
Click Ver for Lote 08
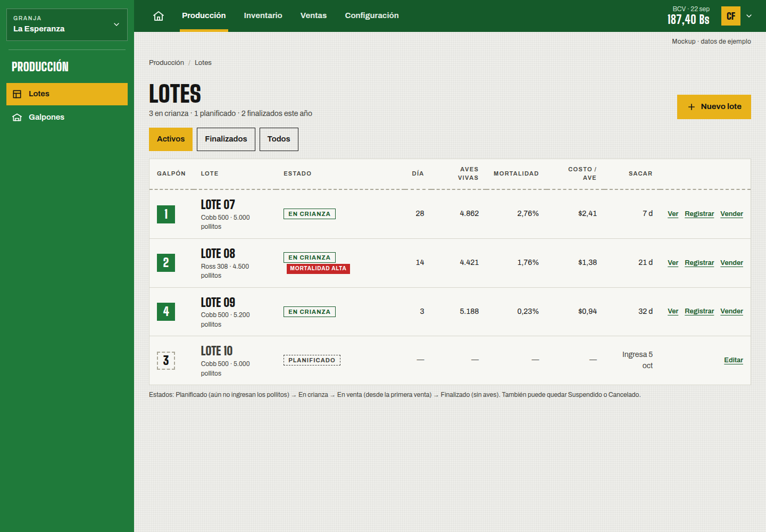point(673,263)
